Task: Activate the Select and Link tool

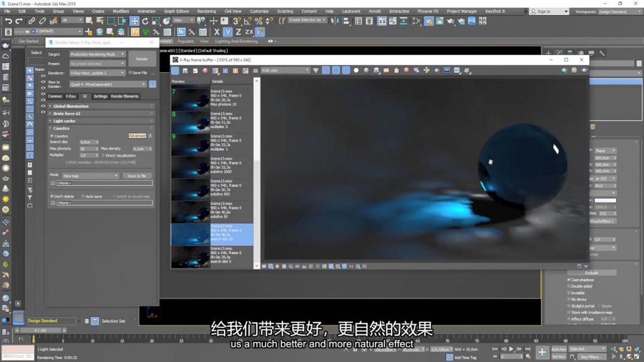Action: 31,21
